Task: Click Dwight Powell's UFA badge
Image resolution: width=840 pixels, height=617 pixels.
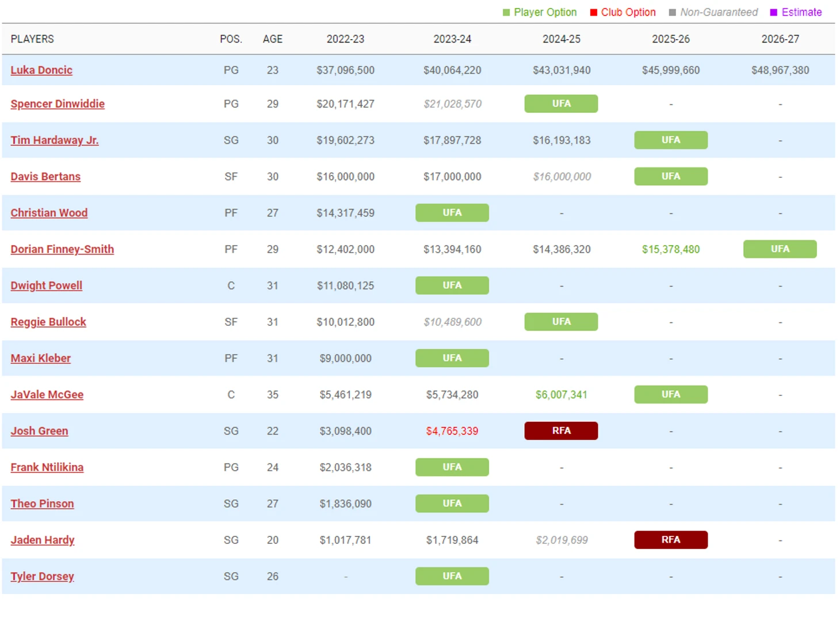Action: coord(452,285)
